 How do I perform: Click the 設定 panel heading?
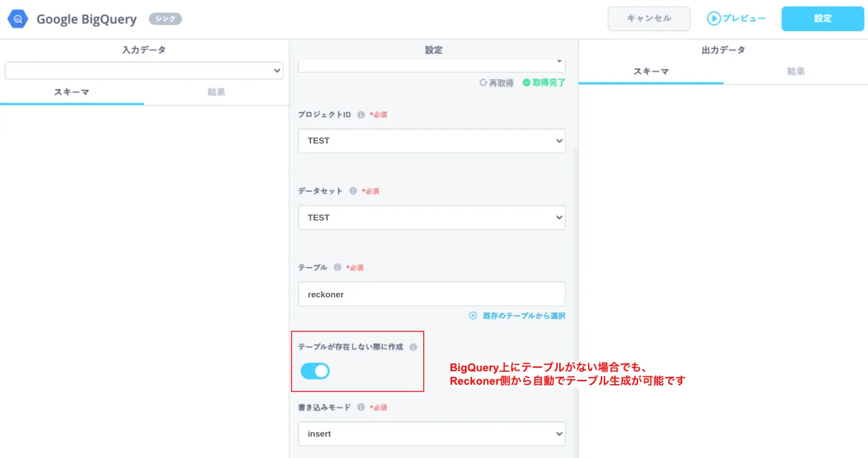pyautogui.click(x=434, y=50)
